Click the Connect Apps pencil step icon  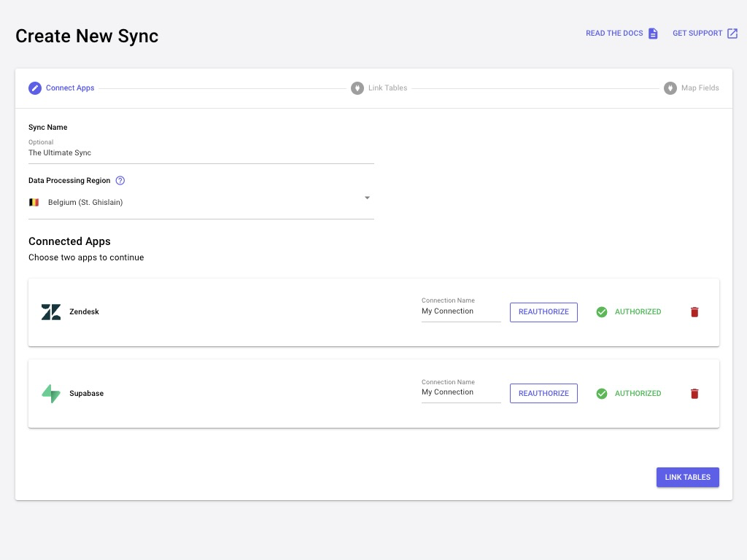coord(35,88)
